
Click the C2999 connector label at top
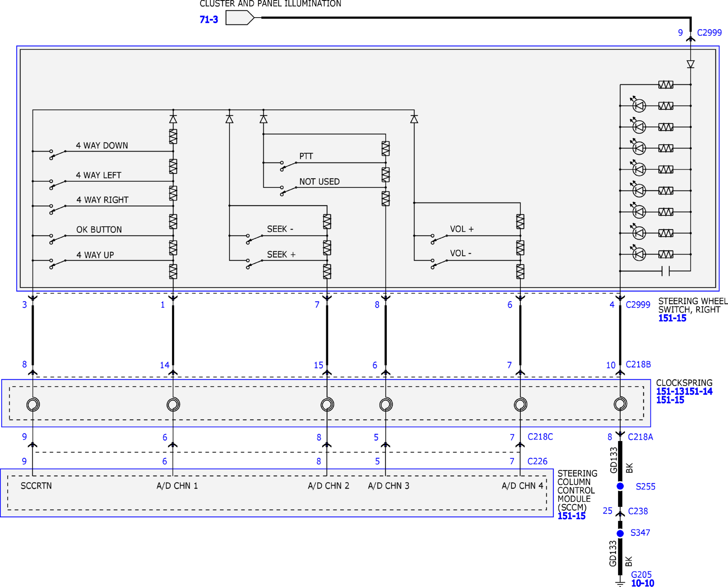click(x=709, y=33)
